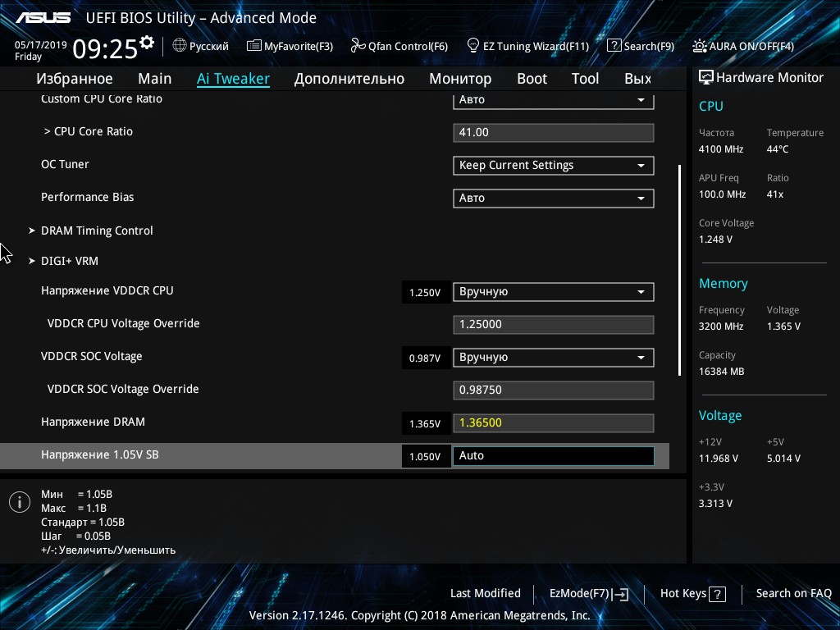Click Last Modified button
The image size is (840, 630).
(486, 594)
